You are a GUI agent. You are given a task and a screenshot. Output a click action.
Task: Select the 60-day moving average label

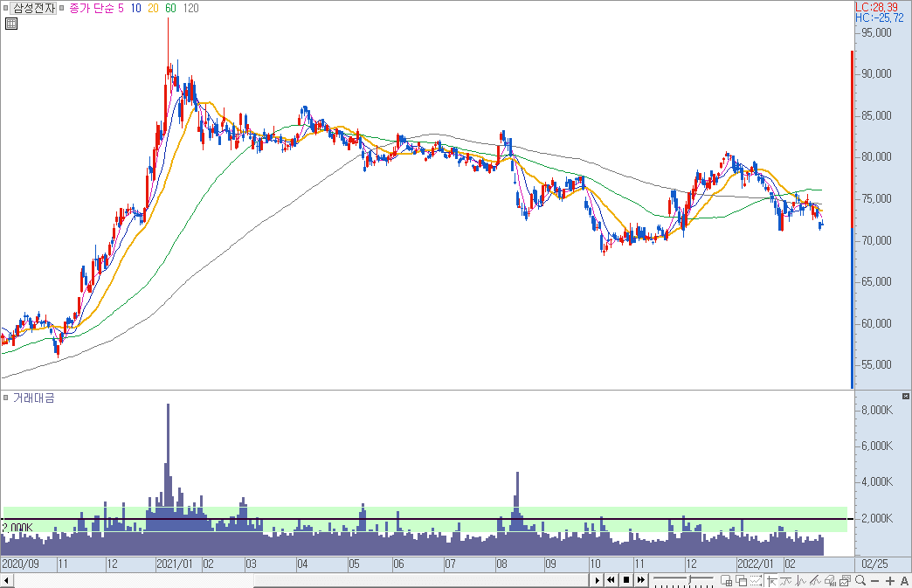click(x=170, y=8)
